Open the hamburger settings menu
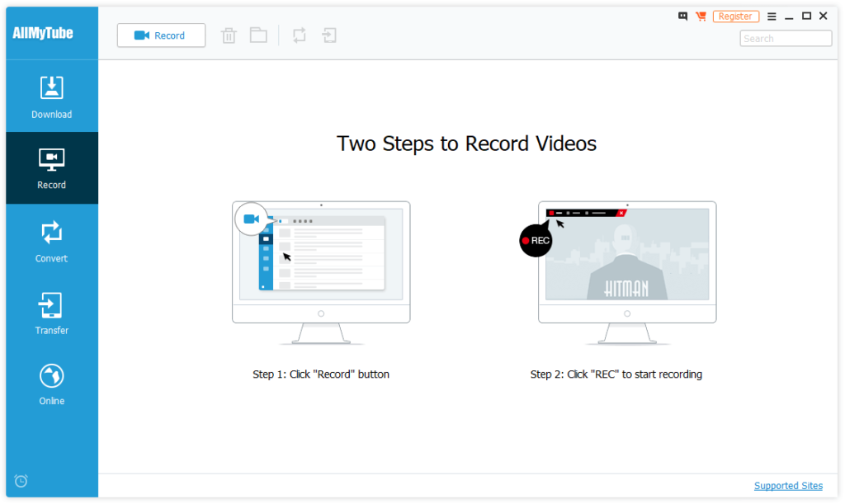This screenshot has height=504, width=845. point(772,16)
